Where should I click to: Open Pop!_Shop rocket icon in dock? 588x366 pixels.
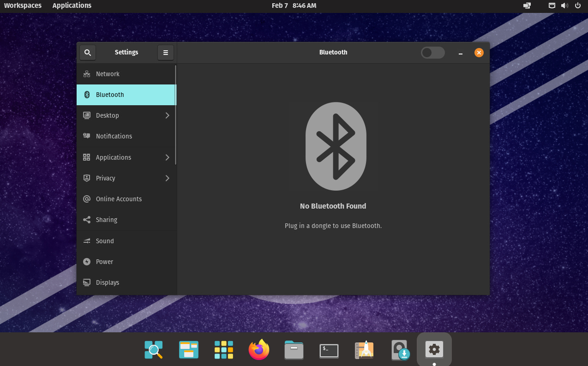click(364, 350)
